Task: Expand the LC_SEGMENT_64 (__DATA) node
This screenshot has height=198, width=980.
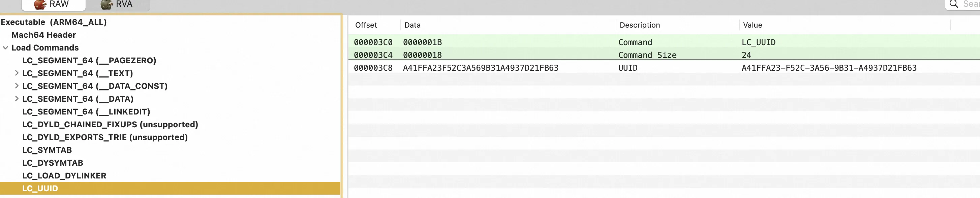Action: point(17,99)
